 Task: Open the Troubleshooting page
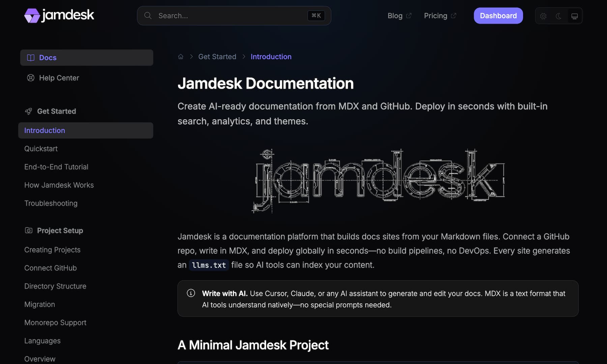coord(51,203)
